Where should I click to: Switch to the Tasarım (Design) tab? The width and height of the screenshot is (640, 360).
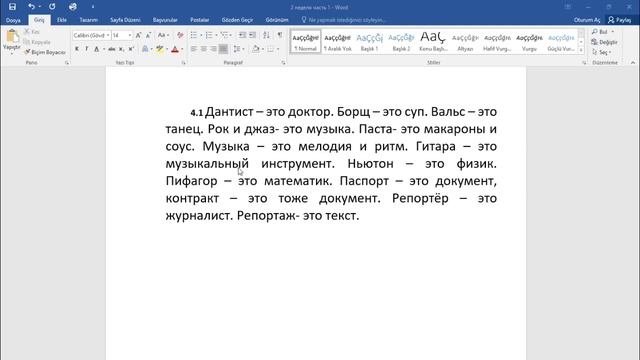click(x=89, y=20)
